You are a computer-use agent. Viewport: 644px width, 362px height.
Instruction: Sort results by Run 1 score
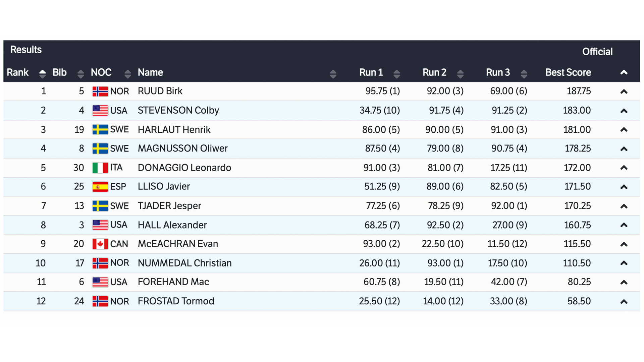click(x=396, y=74)
